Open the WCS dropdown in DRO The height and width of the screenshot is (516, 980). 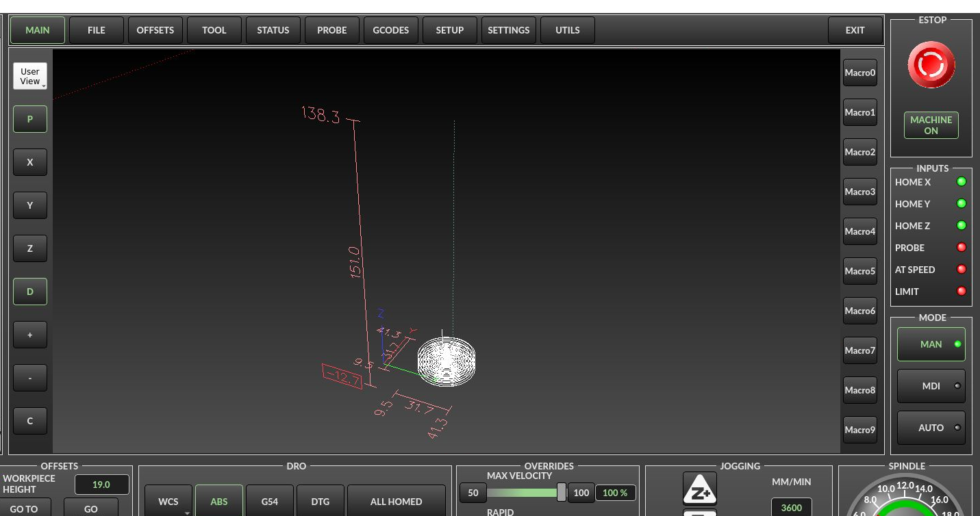[x=168, y=501]
